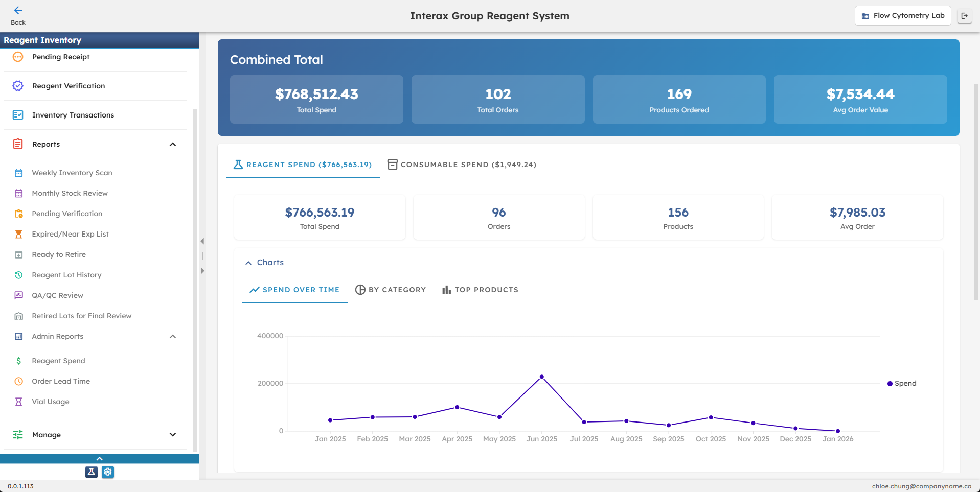Click the log out icon

[965, 15]
